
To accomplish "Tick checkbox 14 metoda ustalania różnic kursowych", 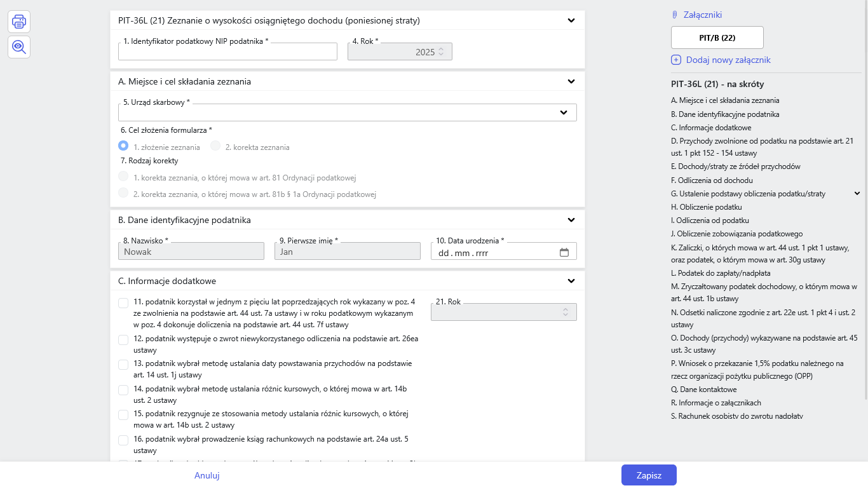I will tap(123, 390).
